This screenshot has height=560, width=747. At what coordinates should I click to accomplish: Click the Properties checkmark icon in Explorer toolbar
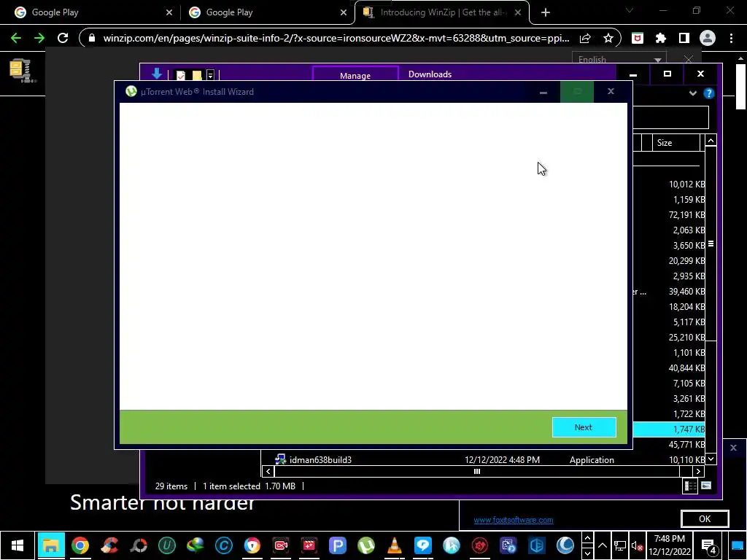click(x=181, y=75)
